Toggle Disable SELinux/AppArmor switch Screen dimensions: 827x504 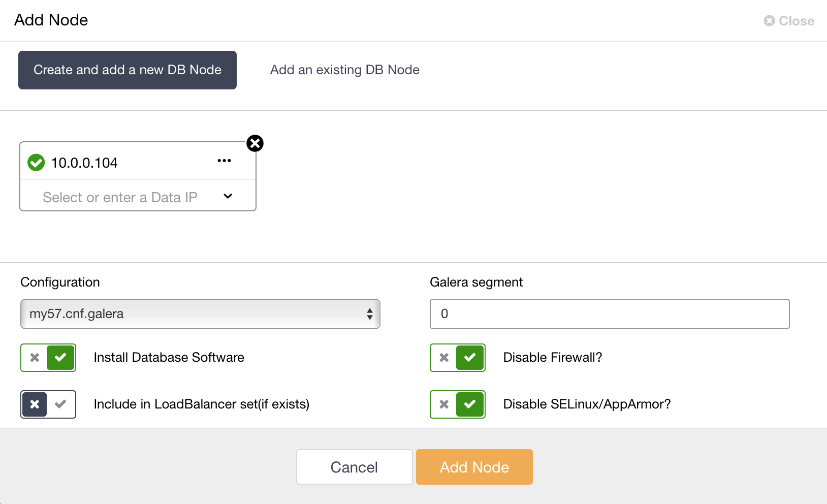(x=458, y=404)
